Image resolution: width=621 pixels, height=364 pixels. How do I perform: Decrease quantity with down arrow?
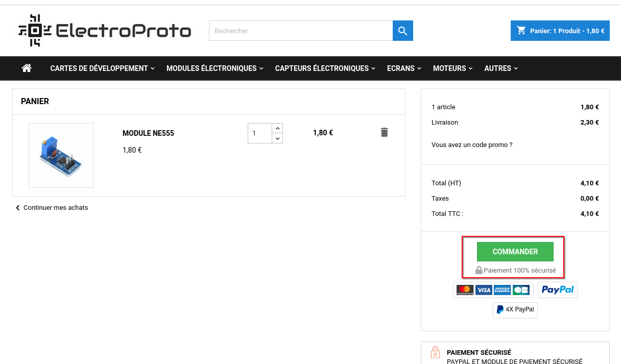(277, 138)
